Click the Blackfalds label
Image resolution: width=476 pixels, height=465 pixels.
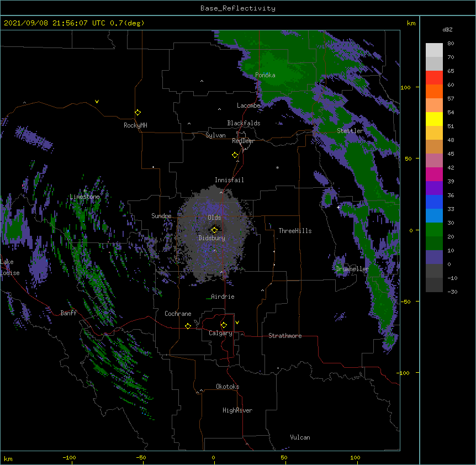244,123
